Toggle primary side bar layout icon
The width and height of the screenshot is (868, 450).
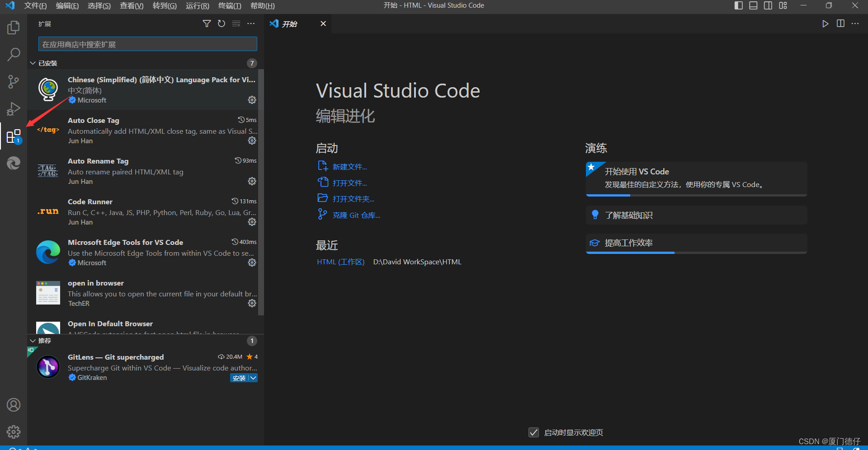739,5
